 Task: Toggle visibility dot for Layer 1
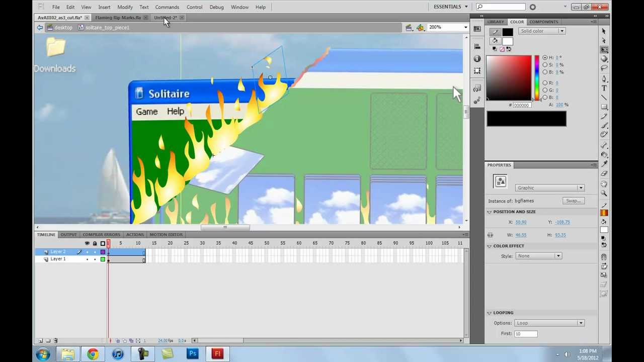[87, 259]
